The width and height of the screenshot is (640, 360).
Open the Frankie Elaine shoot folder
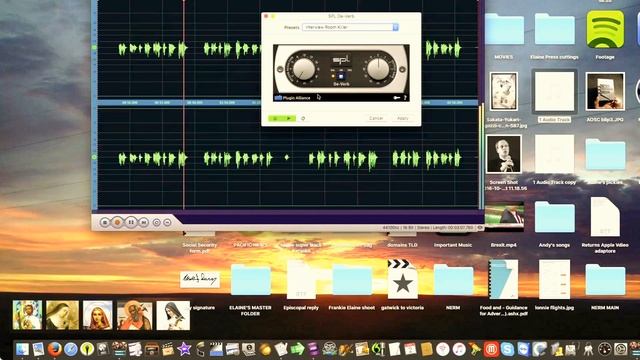point(352,280)
